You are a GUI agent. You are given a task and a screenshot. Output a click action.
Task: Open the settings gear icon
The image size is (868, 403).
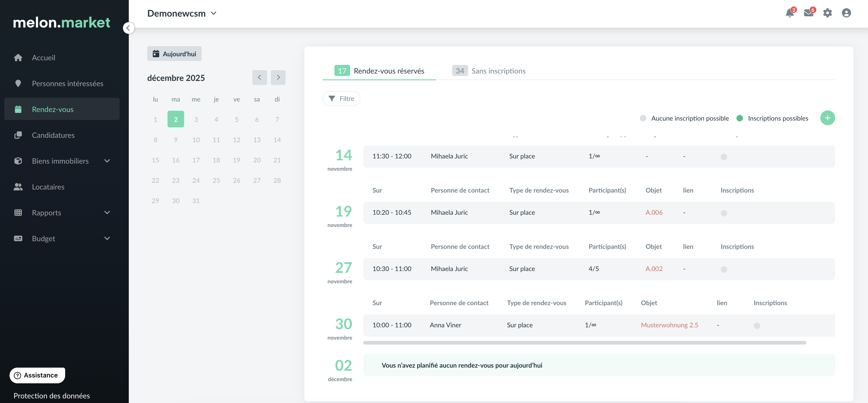(827, 13)
